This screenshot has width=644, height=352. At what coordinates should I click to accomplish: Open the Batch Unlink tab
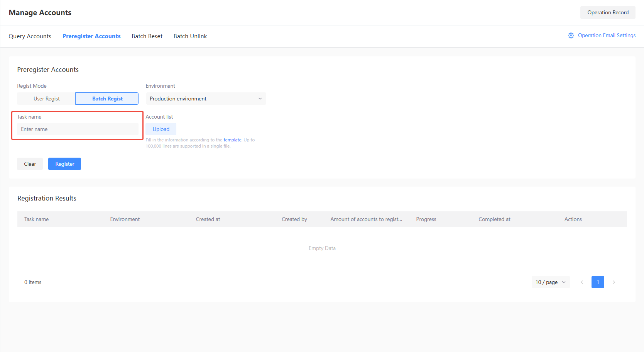point(190,36)
